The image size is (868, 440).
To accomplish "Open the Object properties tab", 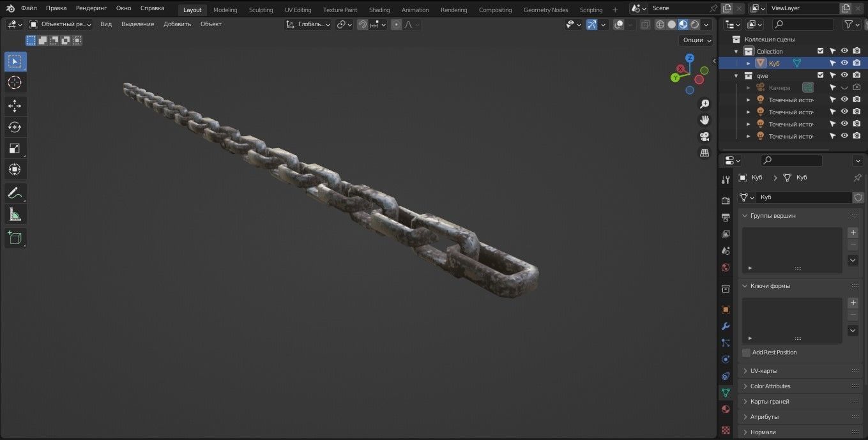I will 726,309.
